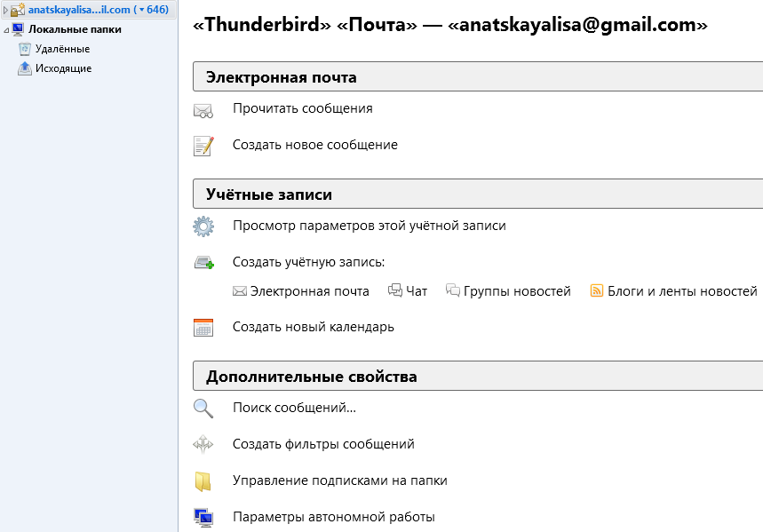Click the Локальные папки computer icon
The width and height of the screenshot is (763, 532).
pos(18,29)
